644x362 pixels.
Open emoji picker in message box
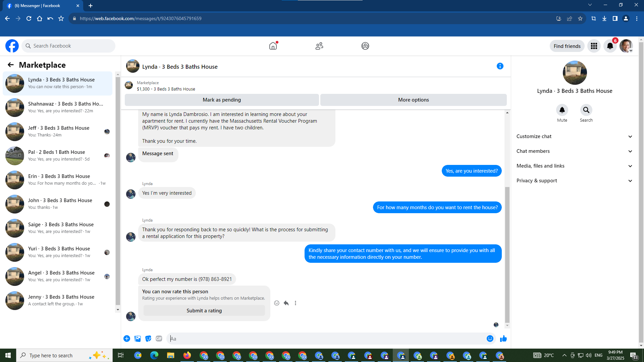click(490, 339)
